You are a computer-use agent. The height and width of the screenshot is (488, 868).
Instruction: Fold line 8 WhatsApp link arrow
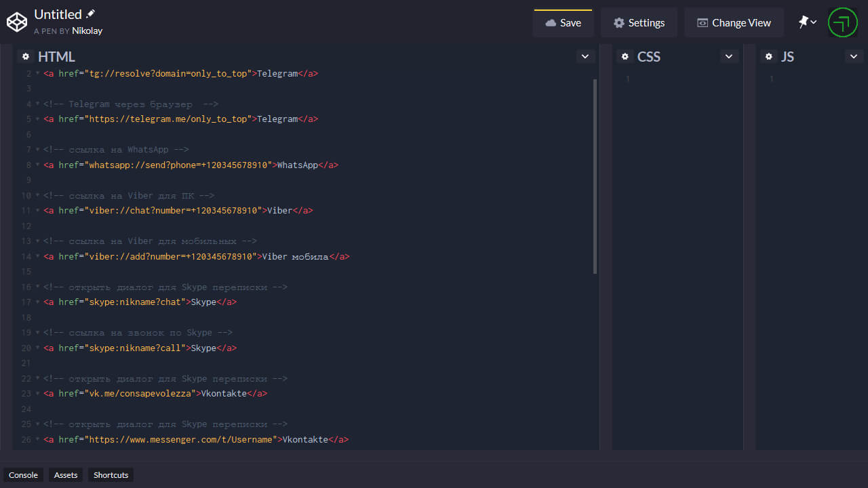pos(37,165)
